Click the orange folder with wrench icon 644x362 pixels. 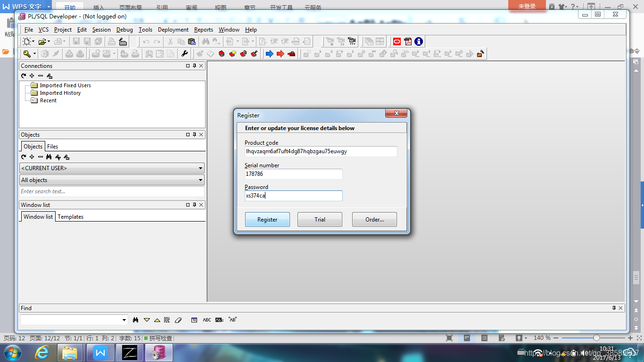pos(480,54)
